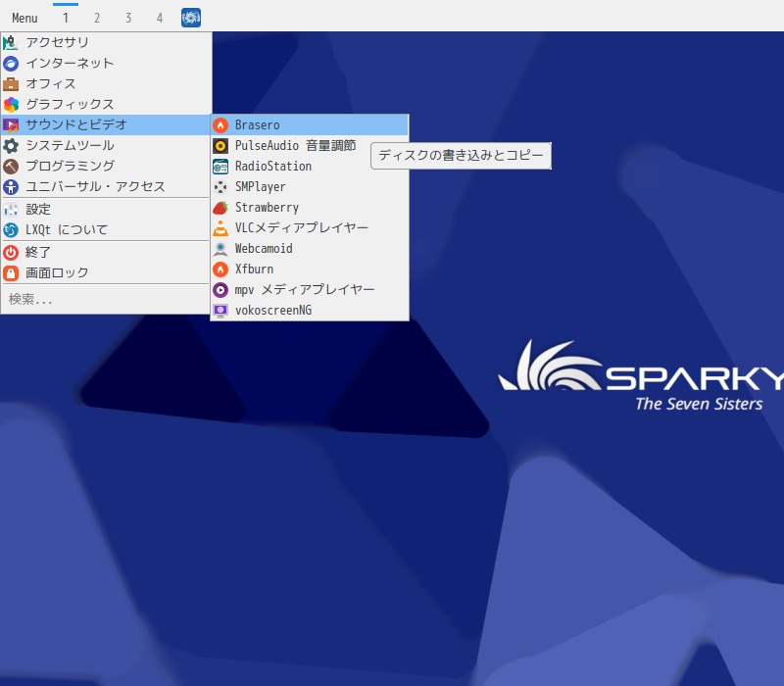Click the 設定 preferences icon
The height and width of the screenshot is (686, 784).
(11, 209)
